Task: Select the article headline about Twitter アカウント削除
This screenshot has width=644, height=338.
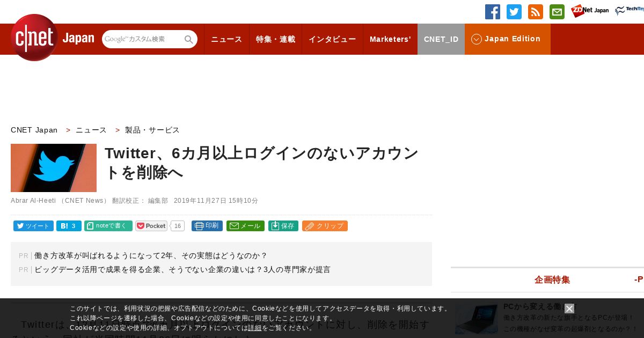Action: tap(261, 163)
